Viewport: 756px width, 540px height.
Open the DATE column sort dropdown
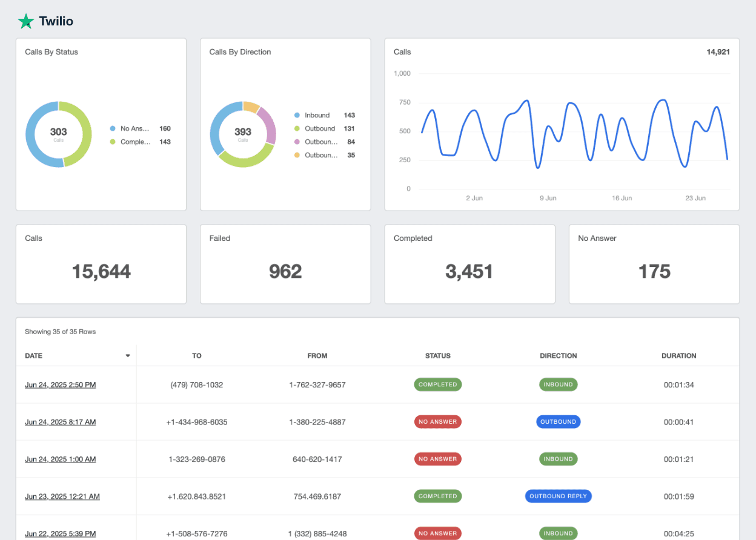[127, 355]
